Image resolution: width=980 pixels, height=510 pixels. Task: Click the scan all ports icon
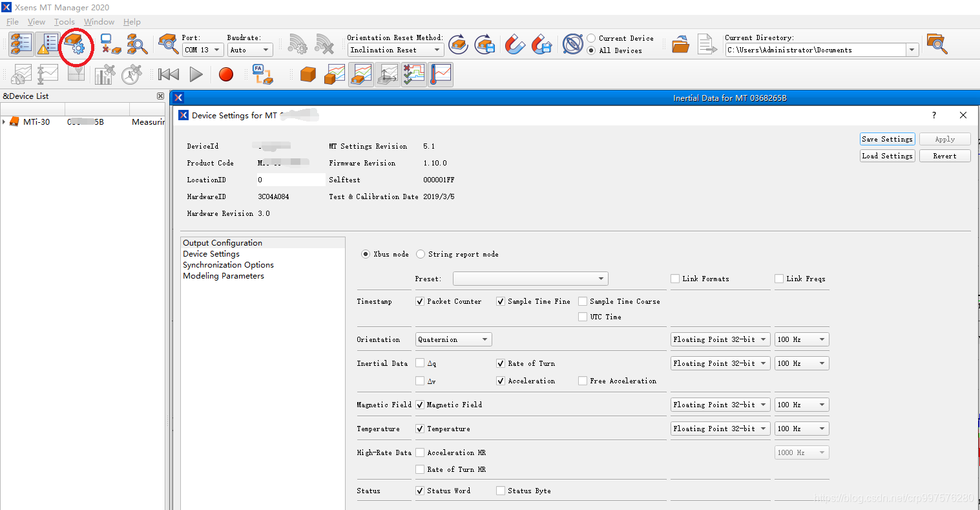pos(137,45)
